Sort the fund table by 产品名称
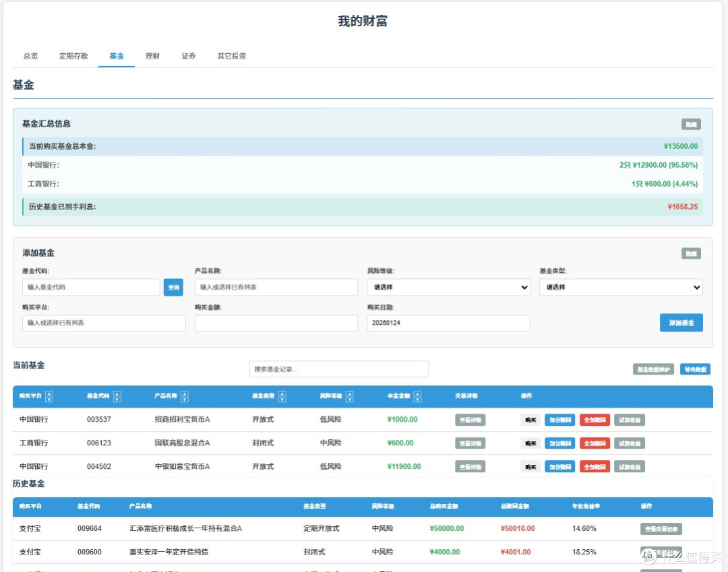Viewport: 728px width, 572px height. tap(185, 396)
